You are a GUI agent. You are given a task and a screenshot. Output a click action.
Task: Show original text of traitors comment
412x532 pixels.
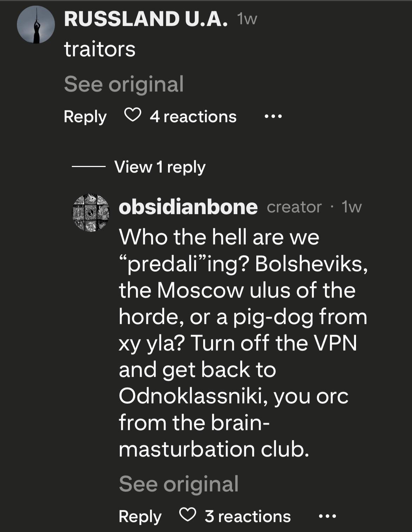pos(124,84)
